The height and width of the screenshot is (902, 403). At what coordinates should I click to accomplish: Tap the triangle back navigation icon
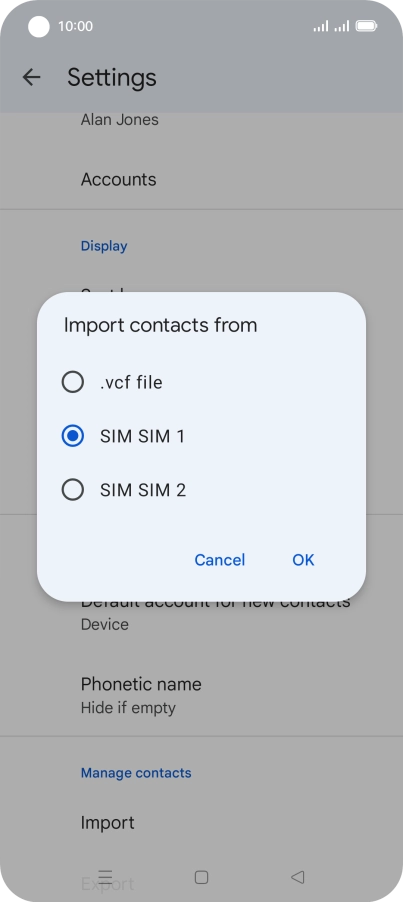click(x=297, y=877)
